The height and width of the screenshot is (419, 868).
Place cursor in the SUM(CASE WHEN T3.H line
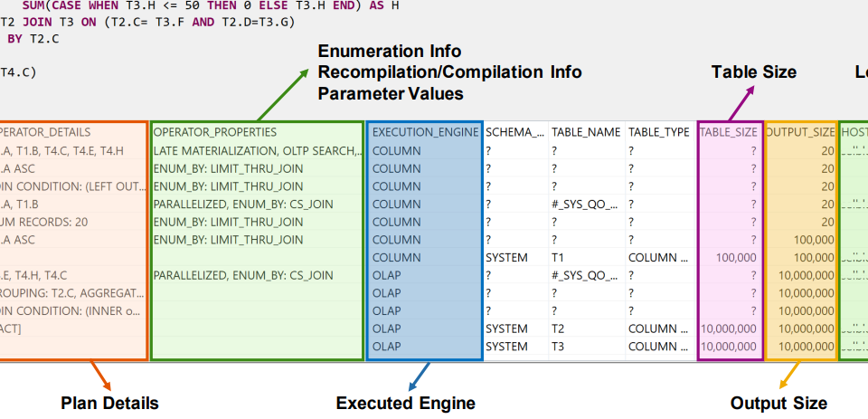pos(211,6)
